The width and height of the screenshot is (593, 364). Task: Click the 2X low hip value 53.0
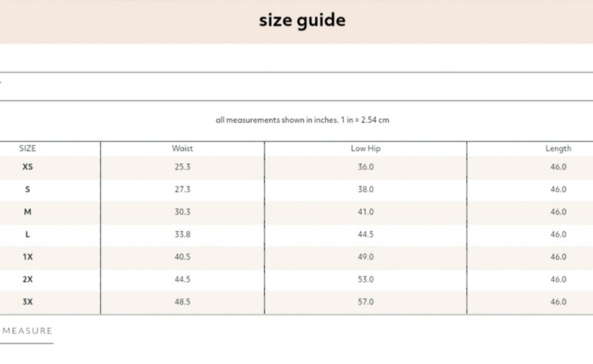tap(365, 280)
